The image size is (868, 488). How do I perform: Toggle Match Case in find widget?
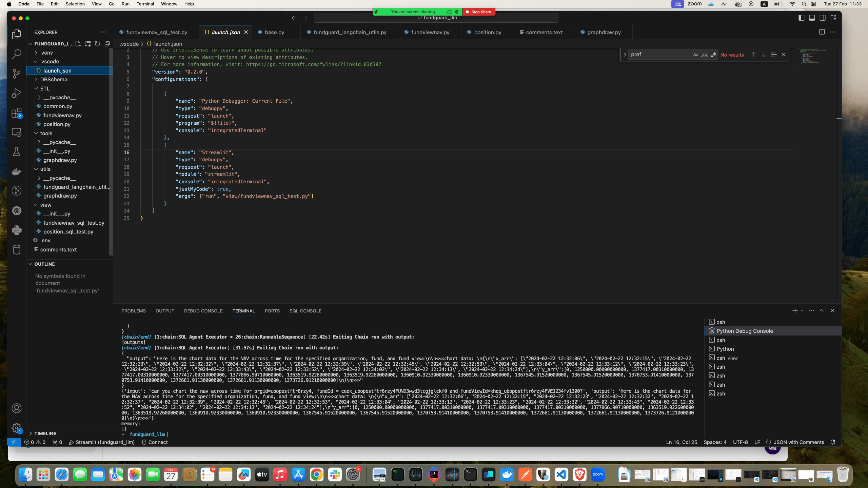(x=696, y=55)
